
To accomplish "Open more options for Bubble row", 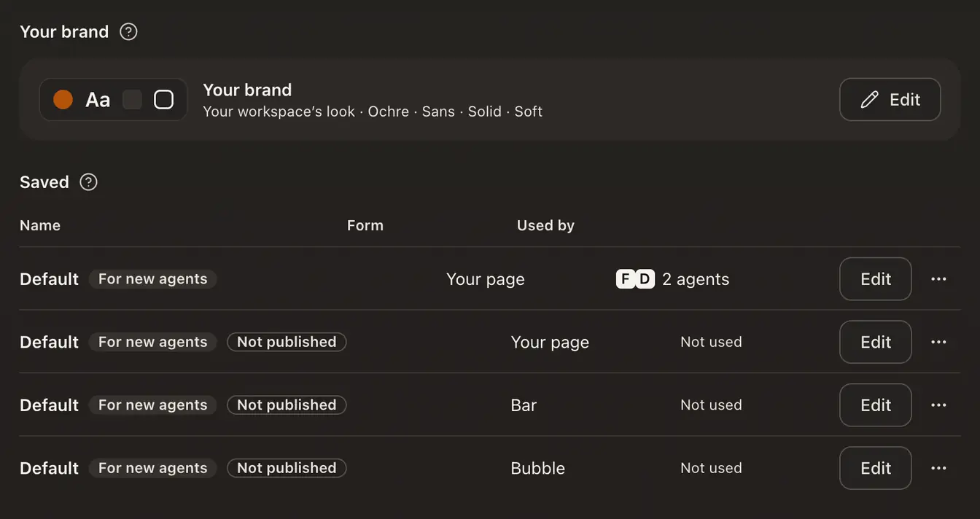I will pyautogui.click(x=938, y=468).
